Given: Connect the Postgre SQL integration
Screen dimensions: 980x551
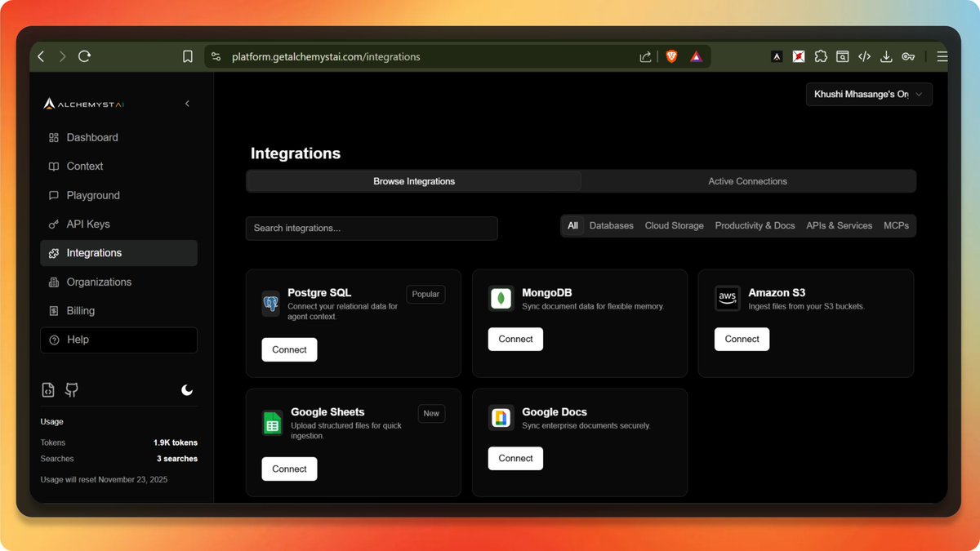Looking at the screenshot, I should (289, 349).
